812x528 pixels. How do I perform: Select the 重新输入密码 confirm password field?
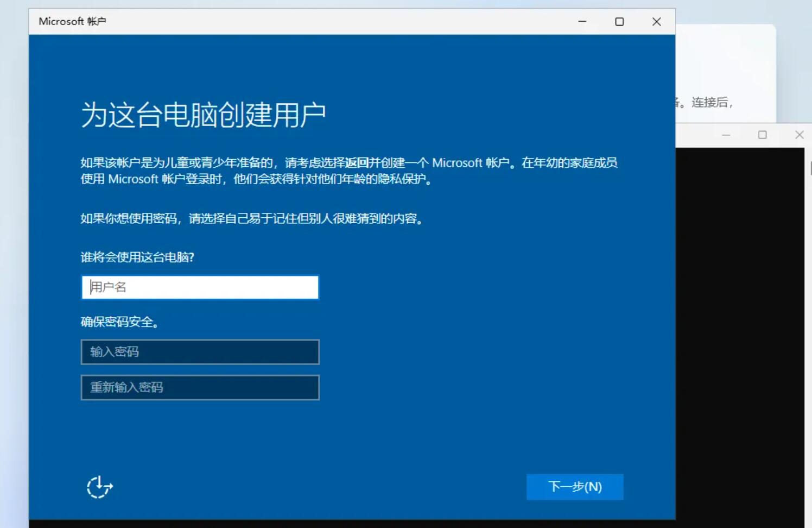200,387
